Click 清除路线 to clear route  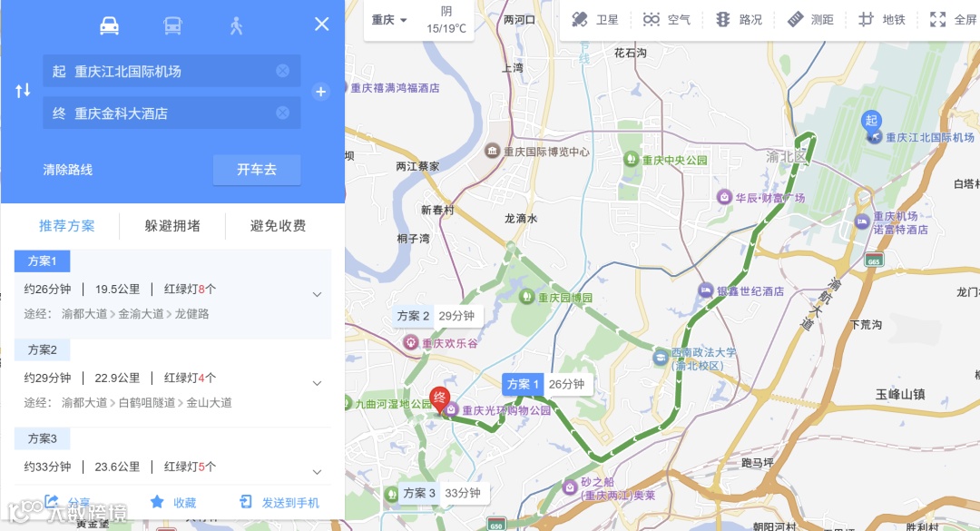click(67, 170)
